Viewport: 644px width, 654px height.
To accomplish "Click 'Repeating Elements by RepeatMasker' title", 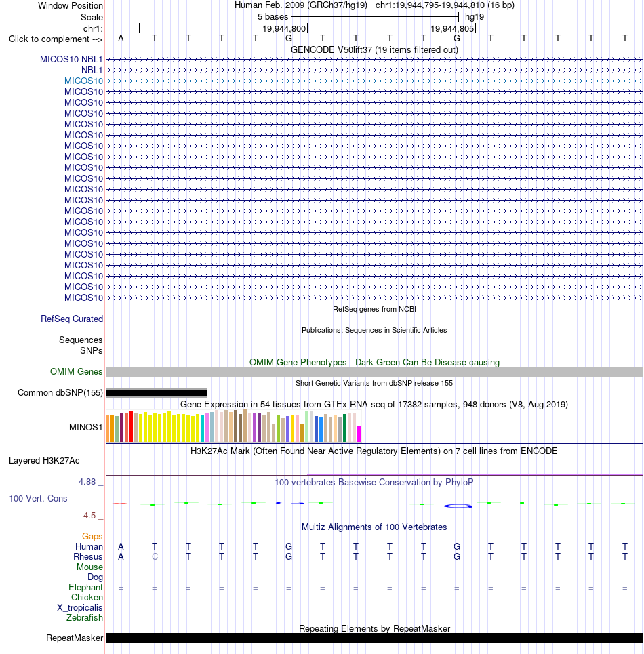I will point(374,628).
